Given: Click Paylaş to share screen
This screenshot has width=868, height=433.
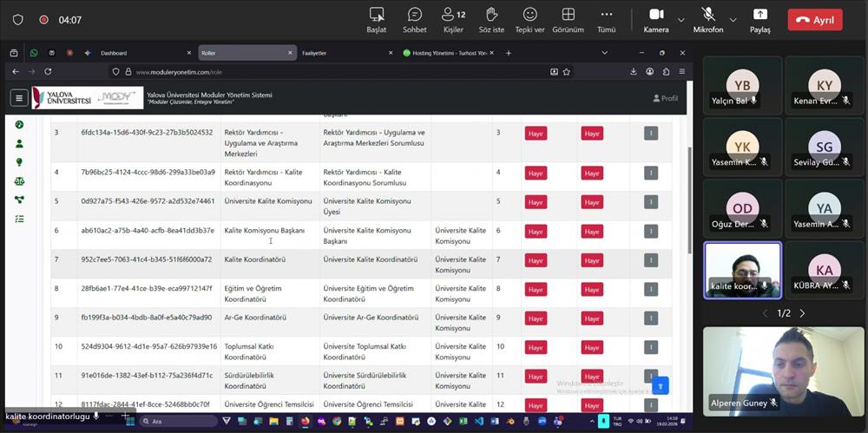Looking at the screenshot, I should pyautogui.click(x=759, y=19).
